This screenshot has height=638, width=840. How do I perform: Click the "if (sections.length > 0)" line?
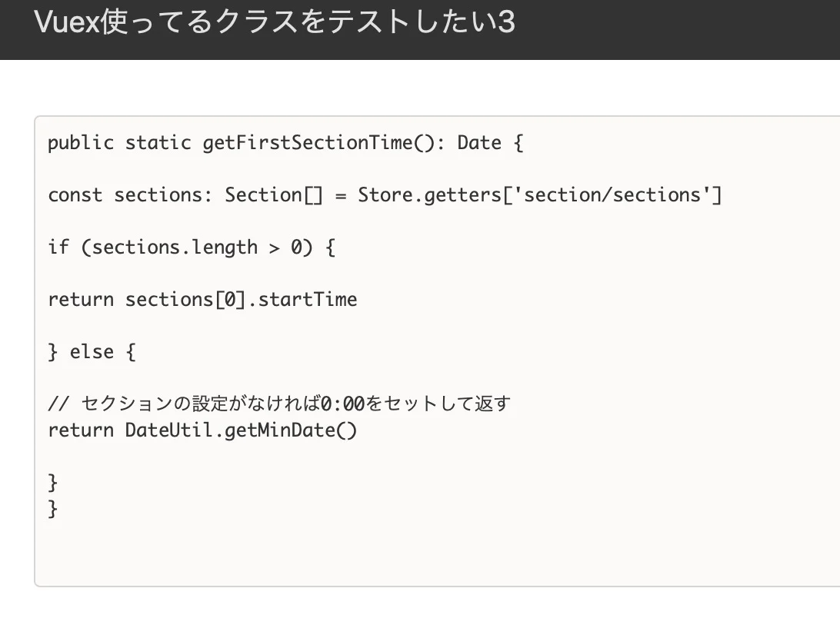192,248
